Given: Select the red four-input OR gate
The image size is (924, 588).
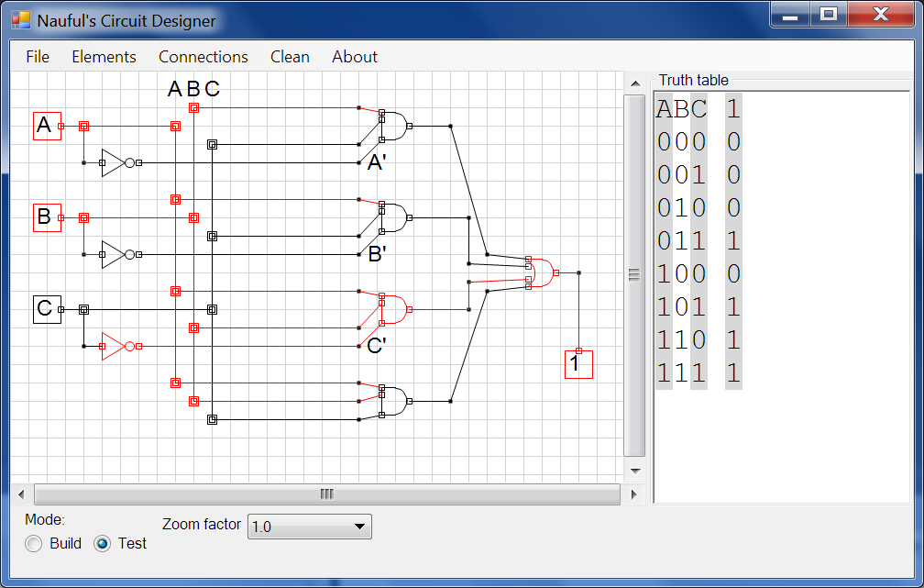Looking at the screenshot, I should pyautogui.click(x=542, y=273).
